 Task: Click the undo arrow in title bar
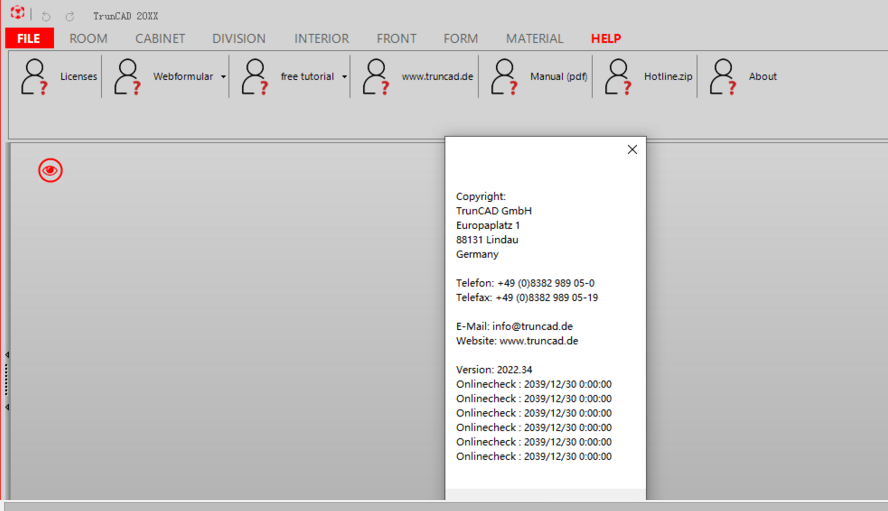pyautogui.click(x=46, y=16)
